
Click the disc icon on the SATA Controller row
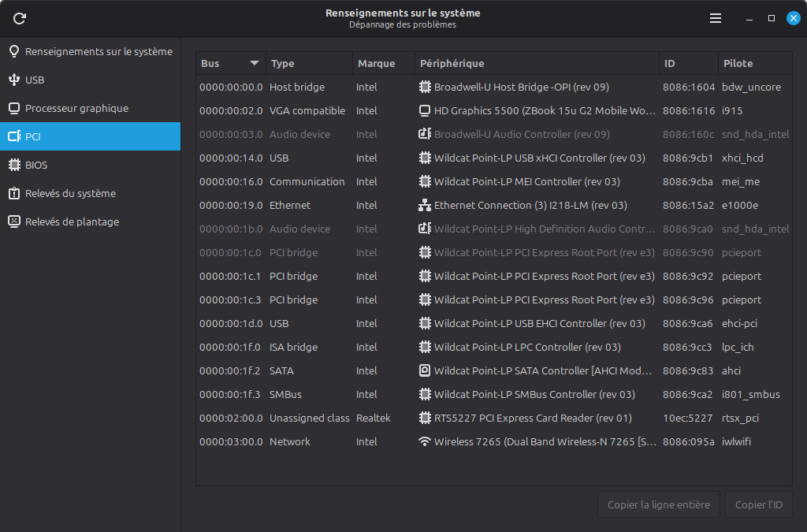point(425,370)
